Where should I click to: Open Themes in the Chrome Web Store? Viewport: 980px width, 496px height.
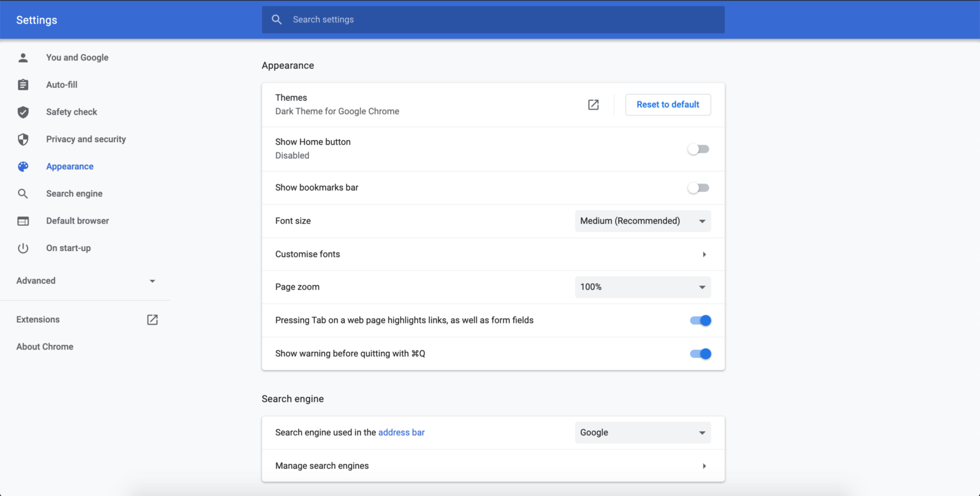593,105
